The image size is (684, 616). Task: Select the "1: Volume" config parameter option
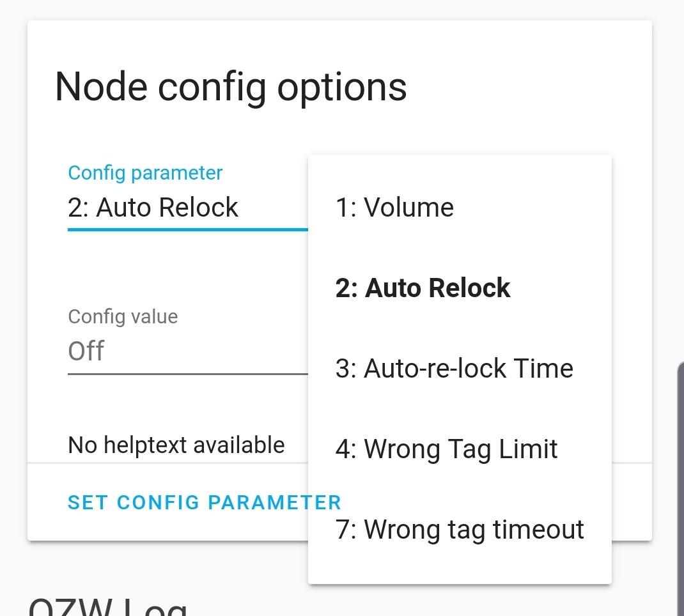394,207
